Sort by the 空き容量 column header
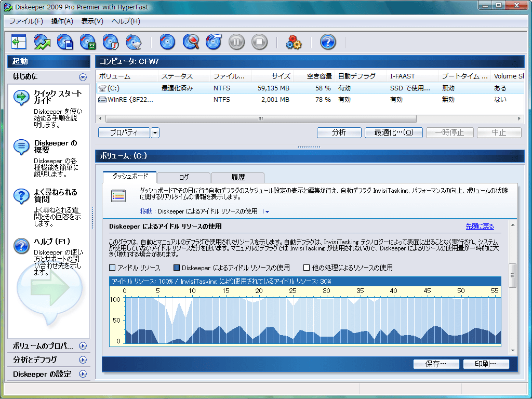Screen dimensions: 532x399 click(314, 76)
